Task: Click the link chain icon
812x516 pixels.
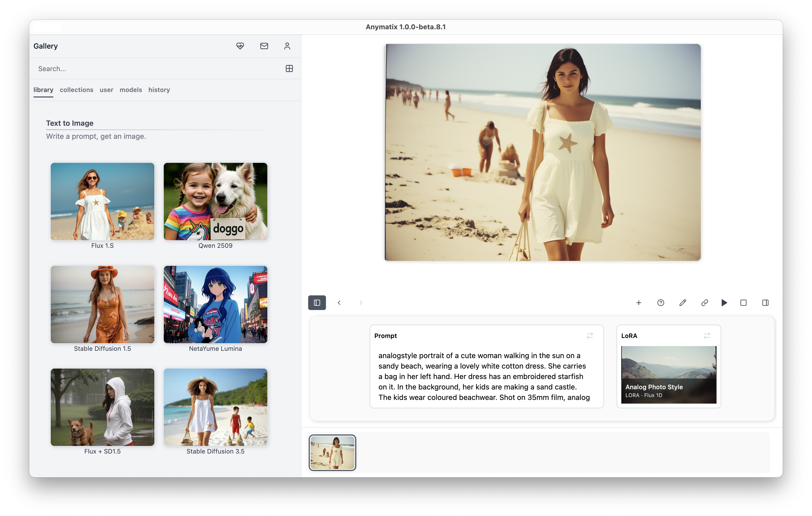Action: coord(704,303)
